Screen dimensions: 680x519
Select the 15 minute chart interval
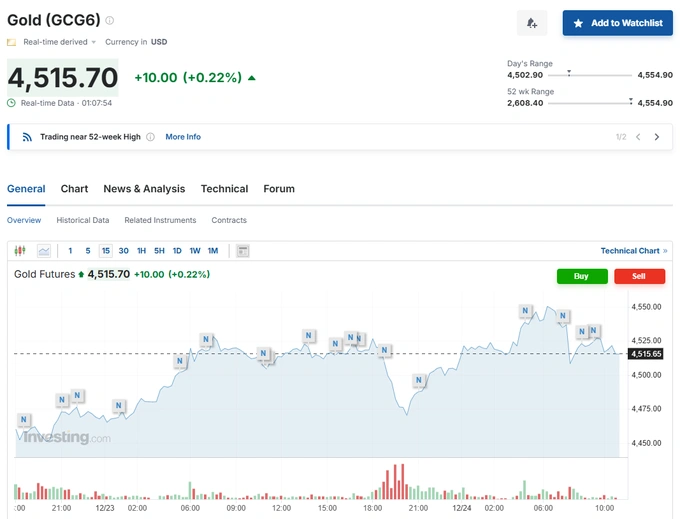coord(106,251)
